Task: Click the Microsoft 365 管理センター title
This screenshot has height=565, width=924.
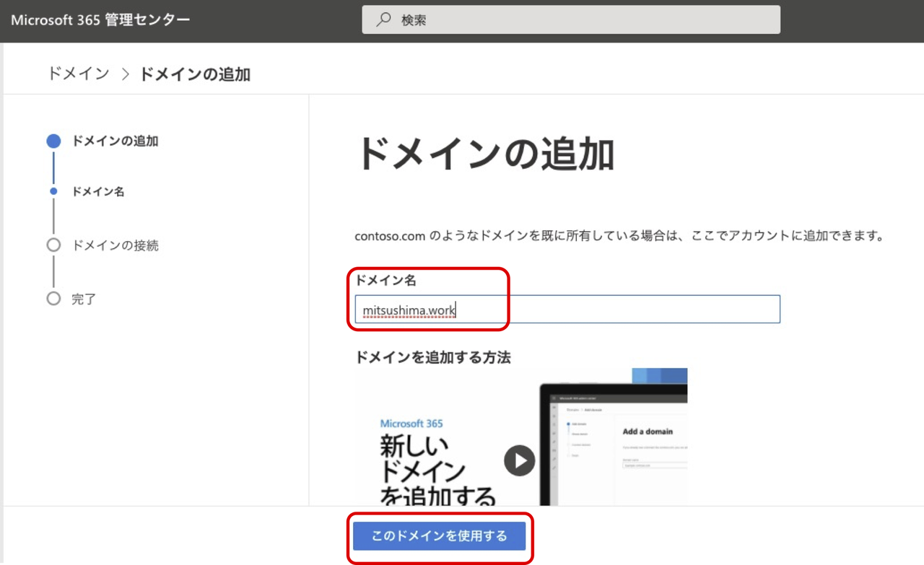Action: 100,19
